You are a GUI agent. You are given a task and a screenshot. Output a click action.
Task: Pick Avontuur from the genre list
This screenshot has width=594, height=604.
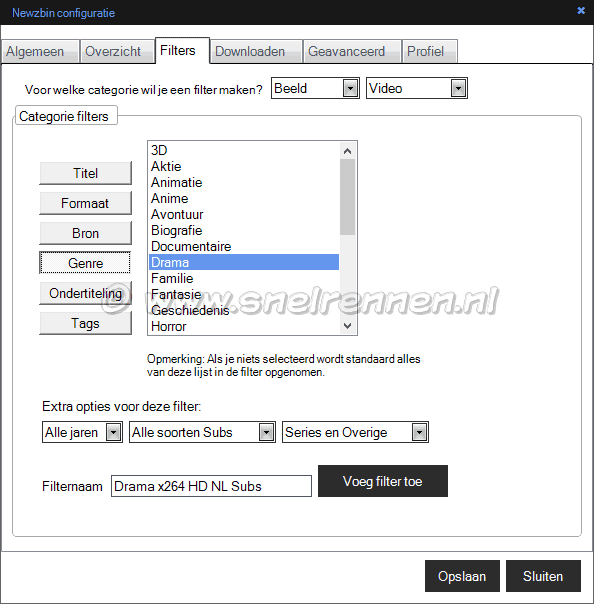[244, 214]
